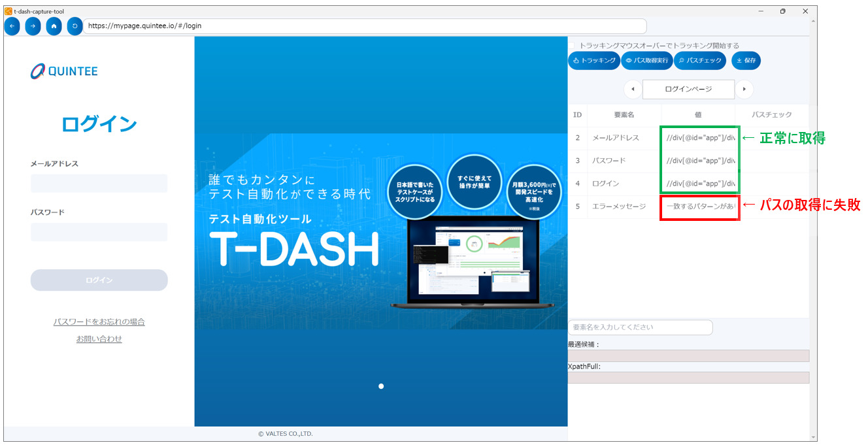868x447 pixels.
Task: Reload the page with the refresh icon
Action: 75,26
